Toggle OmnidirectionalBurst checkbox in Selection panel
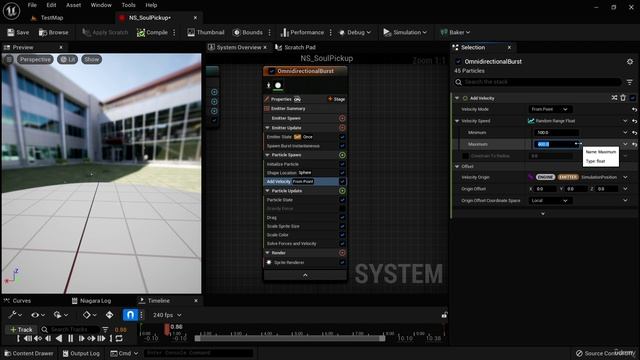Image resolution: width=640 pixels, height=360 pixels. point(458,62)
